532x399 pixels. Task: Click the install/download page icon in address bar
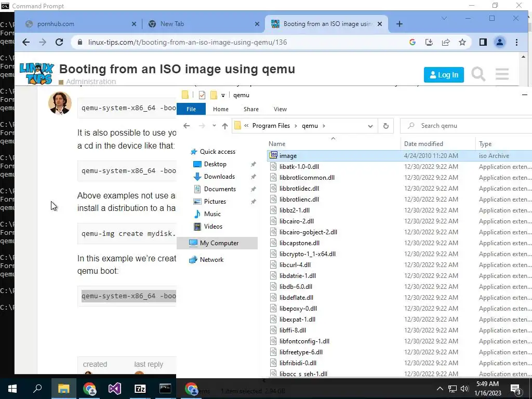click(429, 42)
